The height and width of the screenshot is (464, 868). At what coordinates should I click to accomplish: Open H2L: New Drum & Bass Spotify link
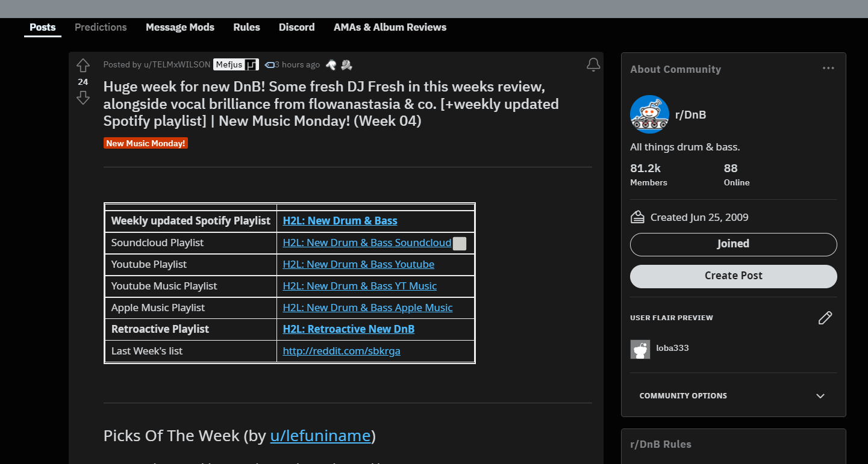pos(340,221)
